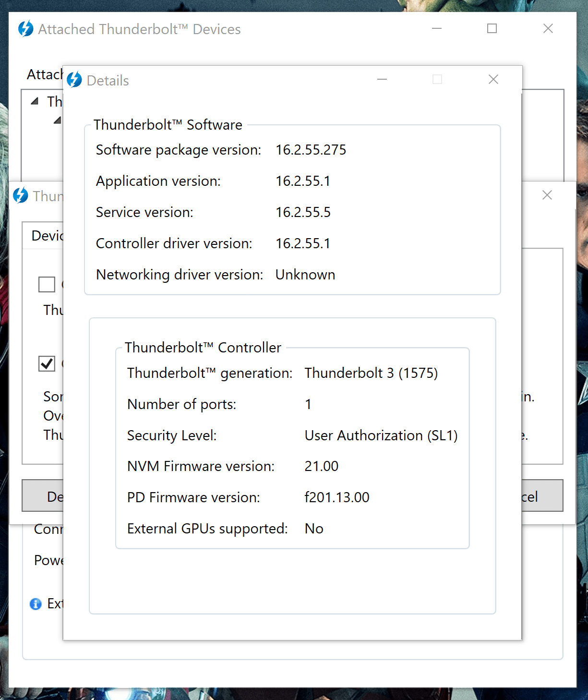
Task: Collapse the top-level tree node in device list
Action: pyautogui.click(x=35, y=101)
